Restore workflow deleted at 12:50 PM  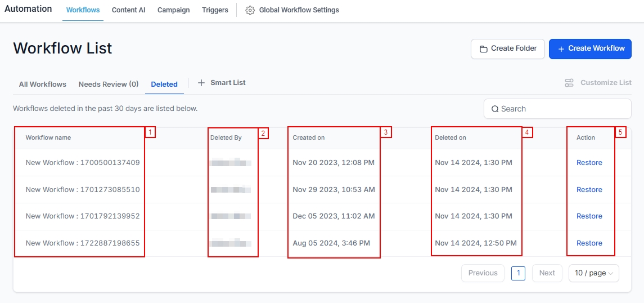589,243
